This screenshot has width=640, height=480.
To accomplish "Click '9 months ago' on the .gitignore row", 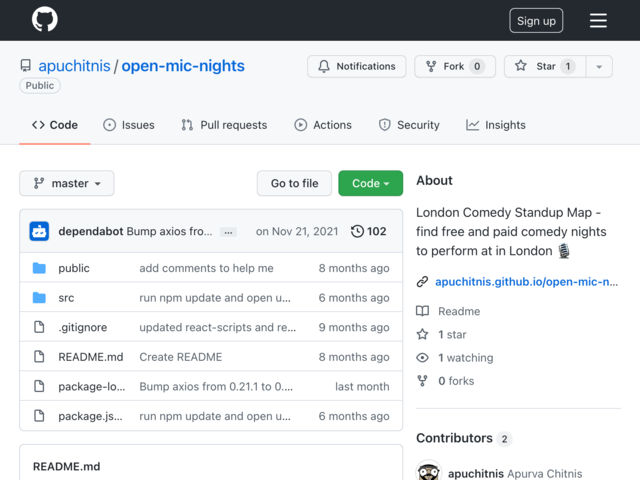I will (x=354, y=327).
